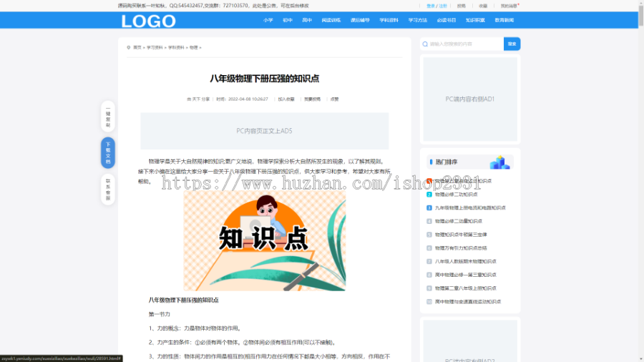Image resolution: width=644 pixels, height=362 pixels.
Task: Open the 学科资料 menu item
Action: [x=389, y=20]
